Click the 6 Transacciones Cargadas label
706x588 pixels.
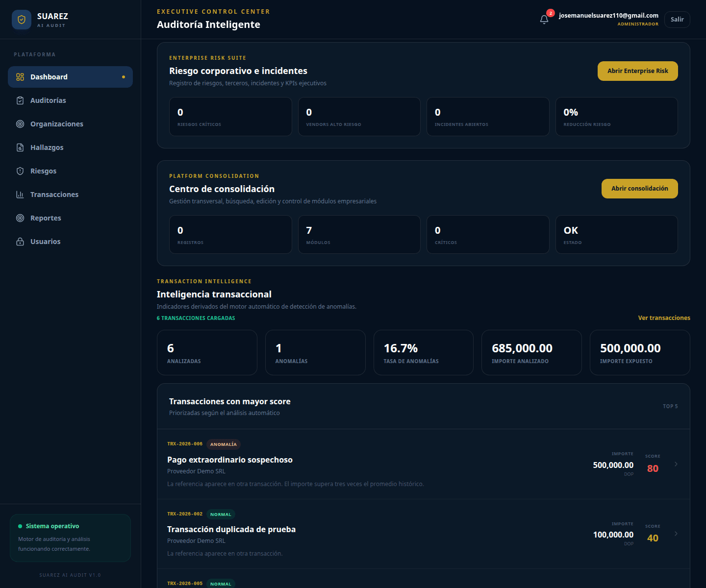coord(196,318)
